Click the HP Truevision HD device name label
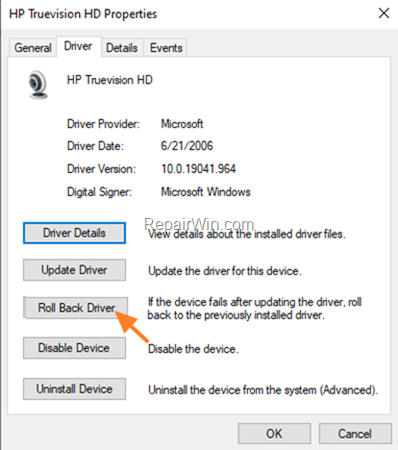The height and width of the screenshot is (450, 398). click(110, 80)
